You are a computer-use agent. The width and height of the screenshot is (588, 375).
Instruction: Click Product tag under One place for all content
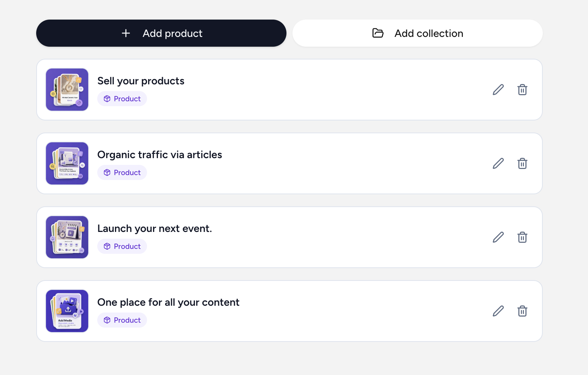coord(122,320)
